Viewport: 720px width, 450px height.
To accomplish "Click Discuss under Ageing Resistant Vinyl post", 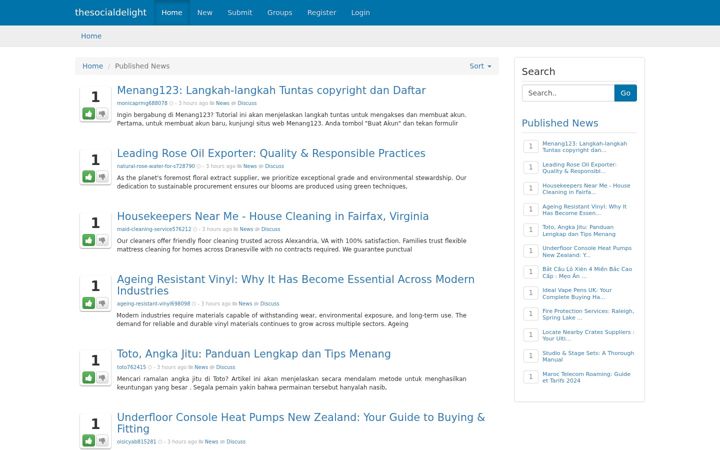I will click(x=270, y=304).
